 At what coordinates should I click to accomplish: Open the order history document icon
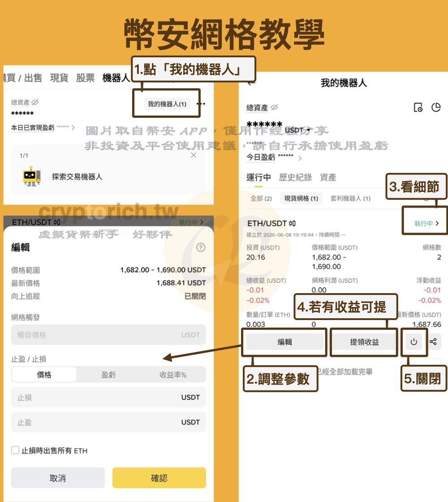[418, 107]
